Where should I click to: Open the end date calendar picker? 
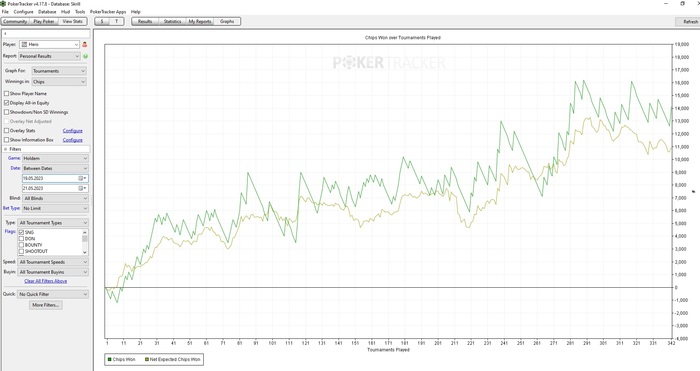pos(83,188)
